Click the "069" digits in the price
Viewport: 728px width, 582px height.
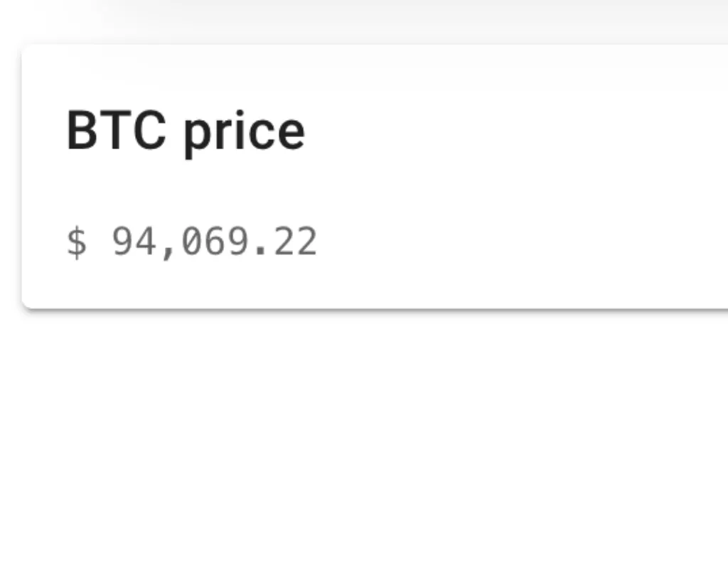coord(214,242)
